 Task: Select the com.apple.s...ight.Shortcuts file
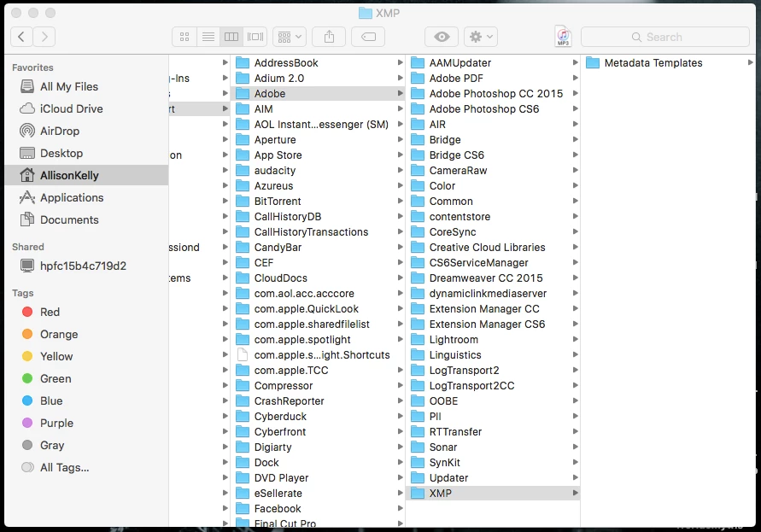[x=318, y=355]
